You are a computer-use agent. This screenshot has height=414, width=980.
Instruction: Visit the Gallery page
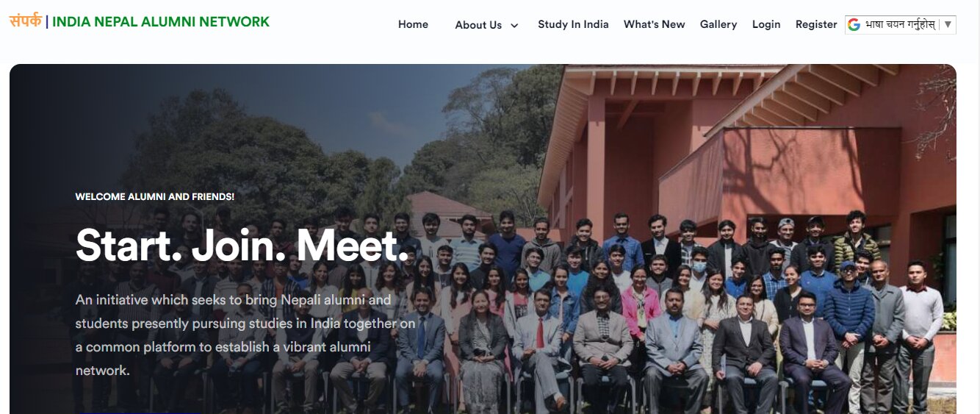point(718,24)
